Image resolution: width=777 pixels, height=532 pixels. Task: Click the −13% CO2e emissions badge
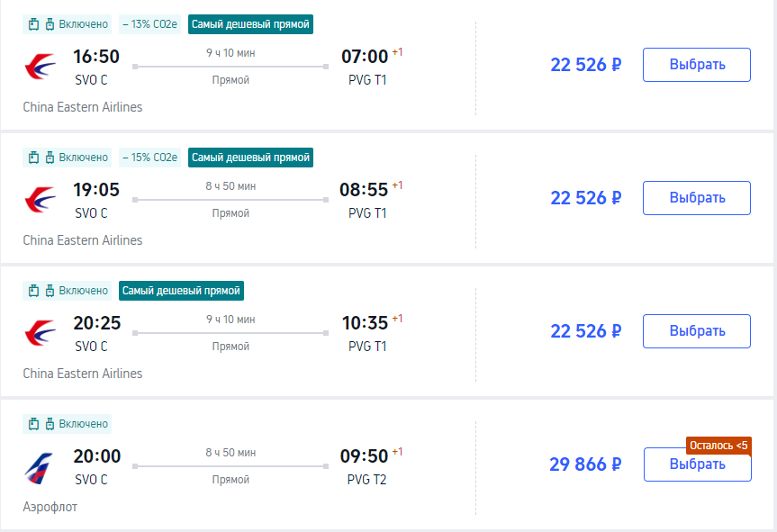149,24
